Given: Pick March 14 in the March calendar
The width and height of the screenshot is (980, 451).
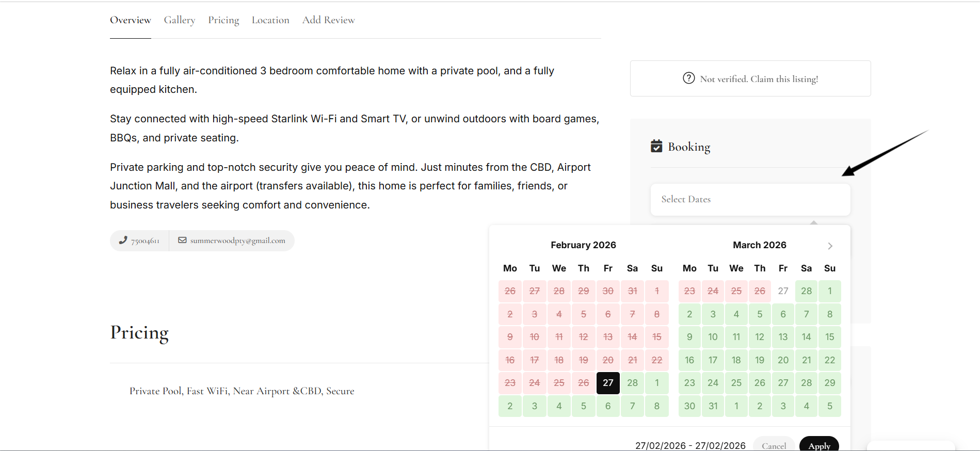Looking at the screenshot, I should 806,337.
